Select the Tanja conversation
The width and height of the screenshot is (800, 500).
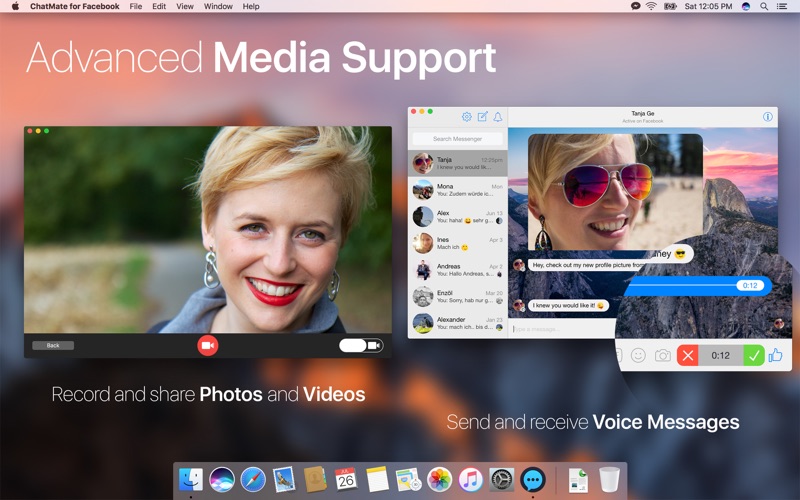pos(458,163)
